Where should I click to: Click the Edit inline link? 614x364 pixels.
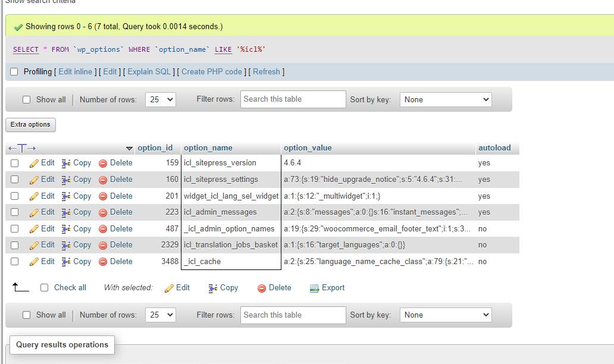pos(75,71)
